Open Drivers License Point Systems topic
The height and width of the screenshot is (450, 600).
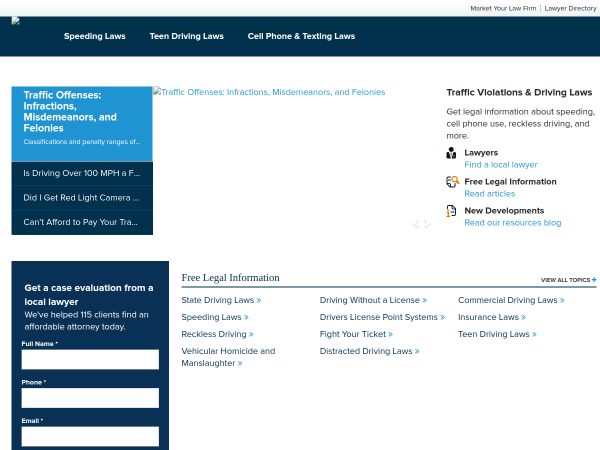[x=382, y=317]
